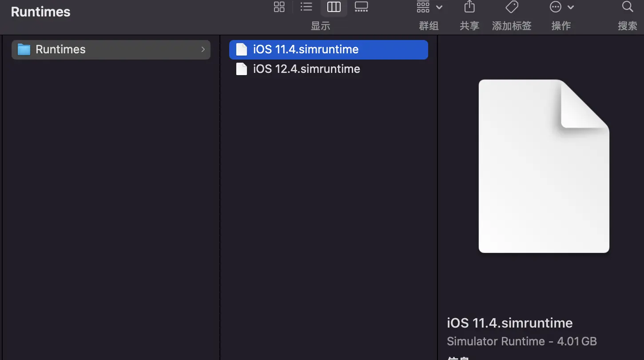Select the column view mode

point(334,7)
